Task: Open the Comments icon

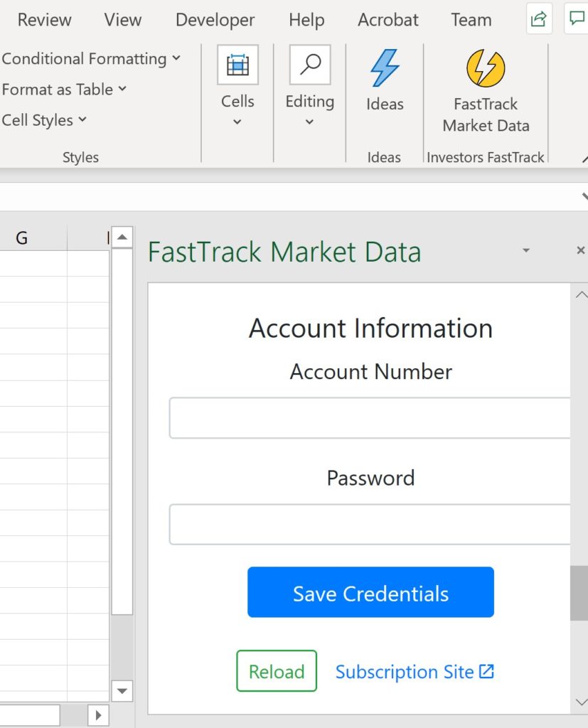Action: (x=577, y=18)
